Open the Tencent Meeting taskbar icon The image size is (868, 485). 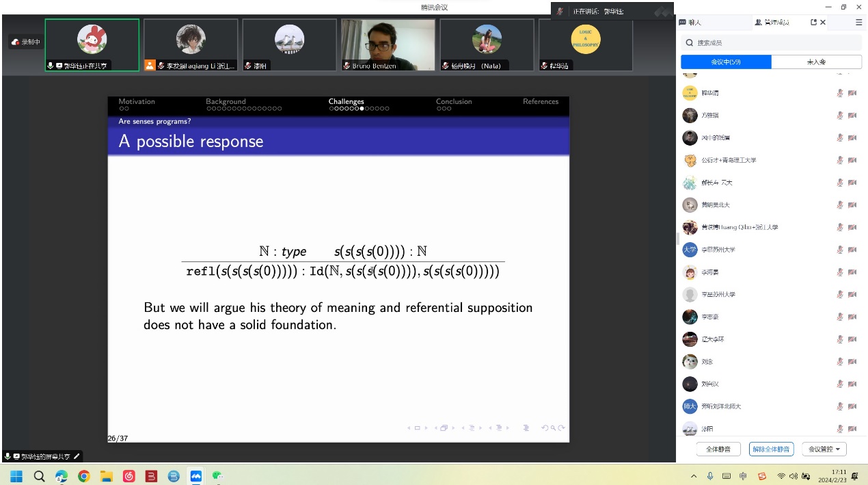pyautogui.click(x=196, y=476)
